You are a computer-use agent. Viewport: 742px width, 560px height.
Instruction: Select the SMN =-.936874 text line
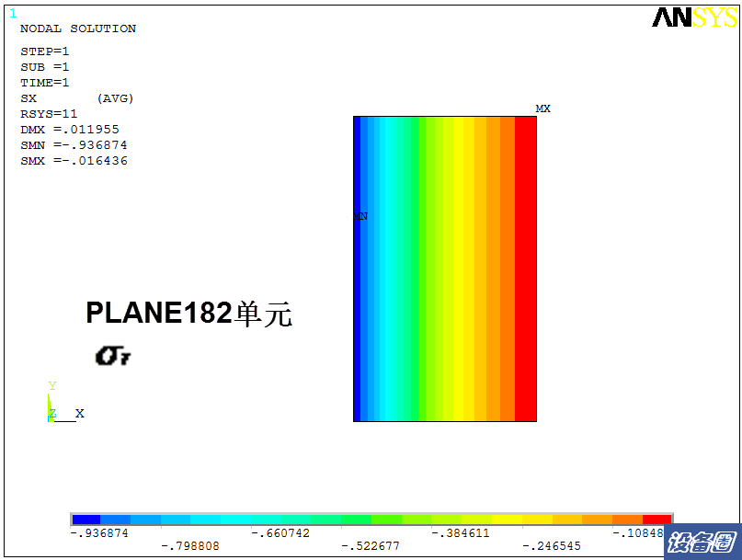[x=74, y=145]
